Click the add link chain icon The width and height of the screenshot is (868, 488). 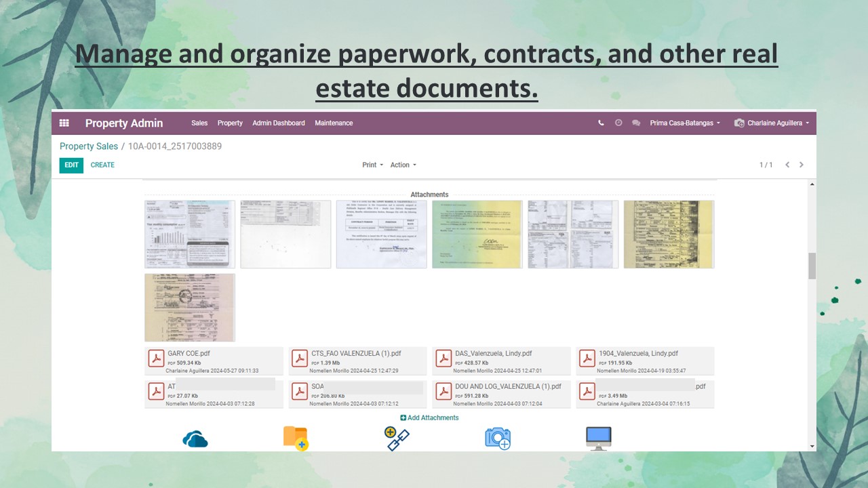click(397, 439)
